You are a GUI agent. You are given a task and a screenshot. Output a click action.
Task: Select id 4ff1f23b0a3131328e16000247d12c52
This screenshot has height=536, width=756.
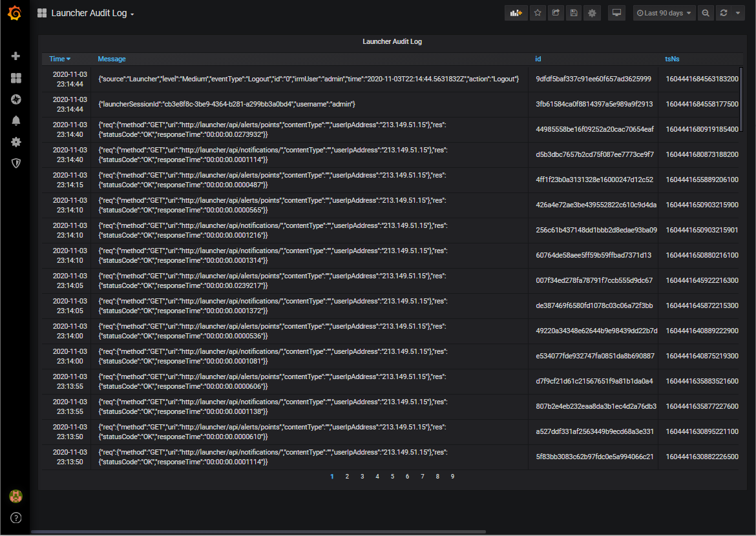coord(594,180)
